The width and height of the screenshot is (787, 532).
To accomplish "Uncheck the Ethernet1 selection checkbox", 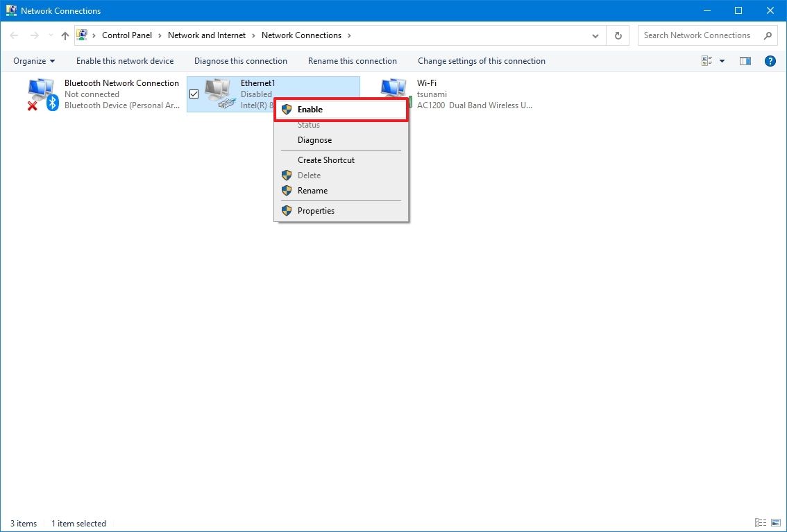I will pos(194,93).
